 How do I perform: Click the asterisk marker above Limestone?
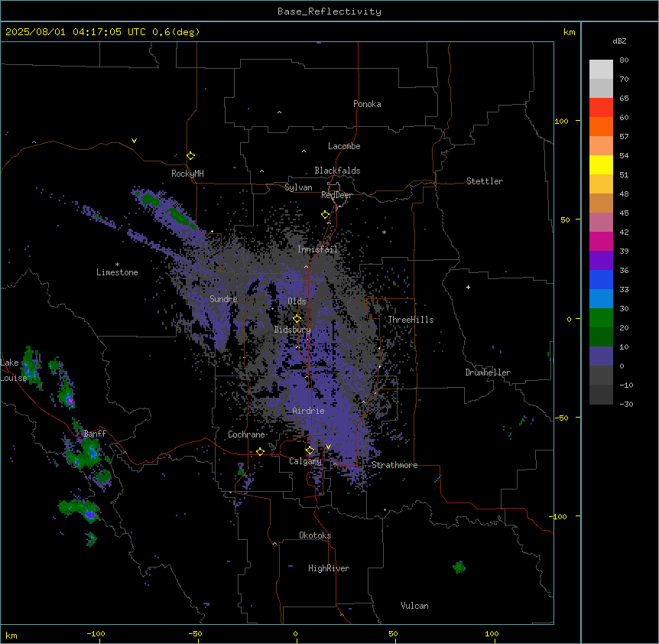[x=117, y=265]
